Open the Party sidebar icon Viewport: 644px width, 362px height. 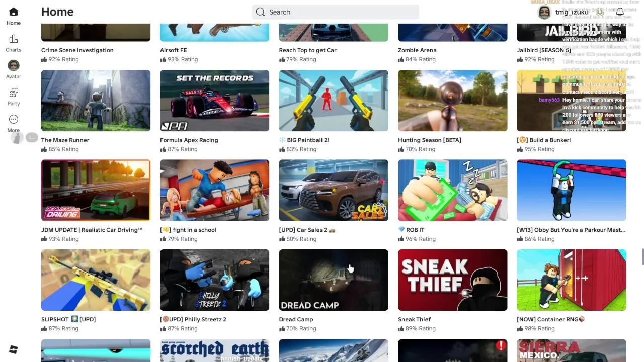tap(14, 93)
